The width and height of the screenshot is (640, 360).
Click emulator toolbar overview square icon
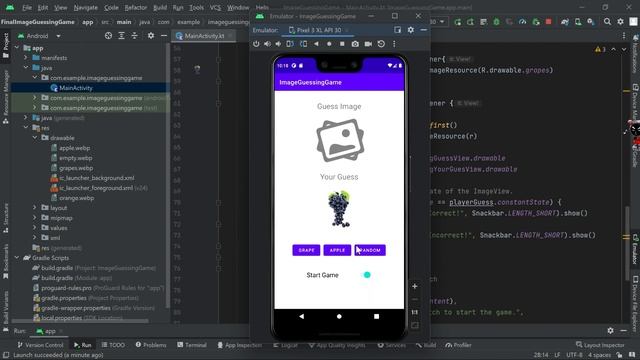(342, 44)
